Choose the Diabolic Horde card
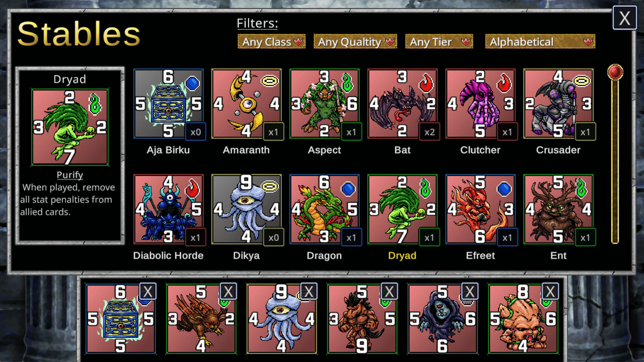Viewport: 644px width, 362px height. click(x=168, y=209)
